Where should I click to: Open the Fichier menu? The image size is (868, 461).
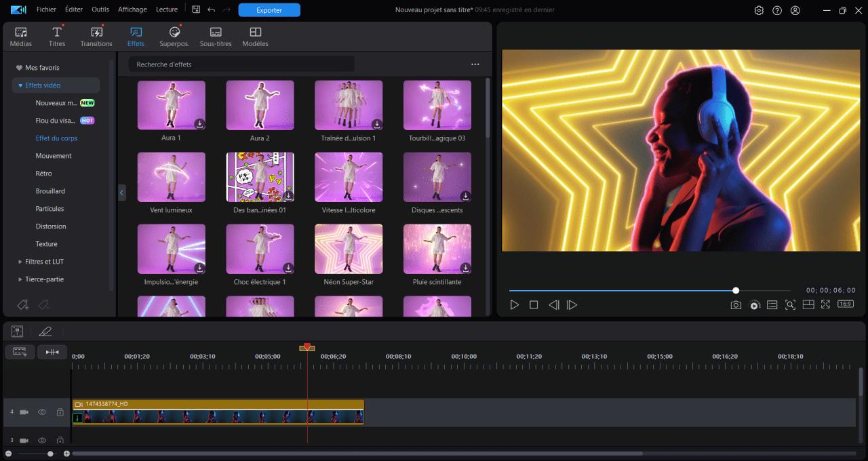click(46, 9)
